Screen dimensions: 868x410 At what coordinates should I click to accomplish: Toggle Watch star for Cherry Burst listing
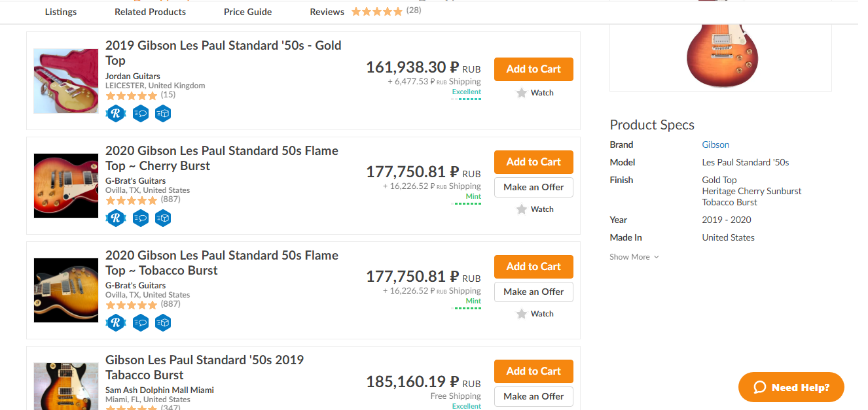[534, 209]
